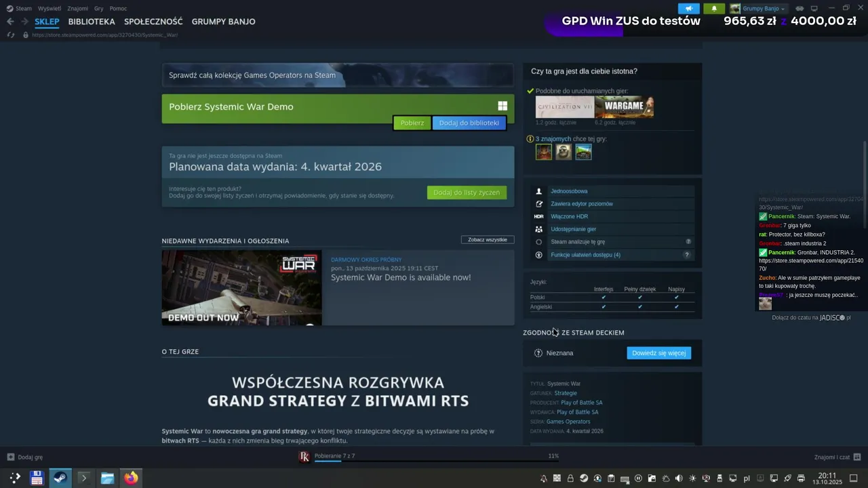
Task: Open the producer Play of Battle SA link
Action: (x=582, y=403)
